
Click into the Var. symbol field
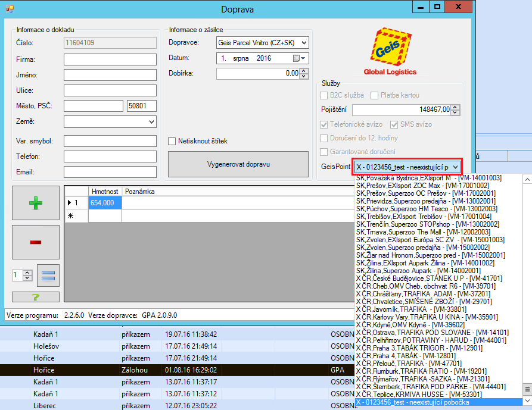(110, 141)
